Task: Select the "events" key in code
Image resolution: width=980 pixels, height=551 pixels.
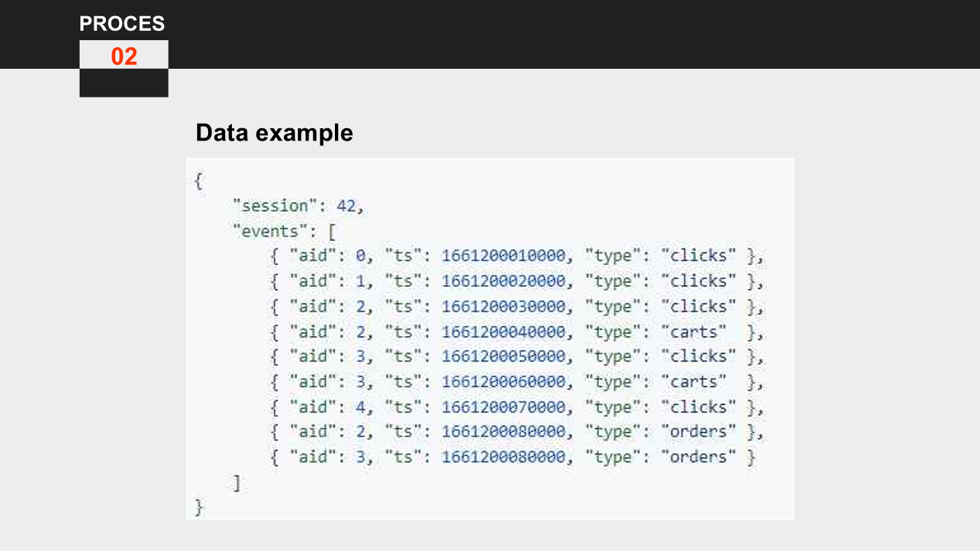Action: (x=265, y=231)
